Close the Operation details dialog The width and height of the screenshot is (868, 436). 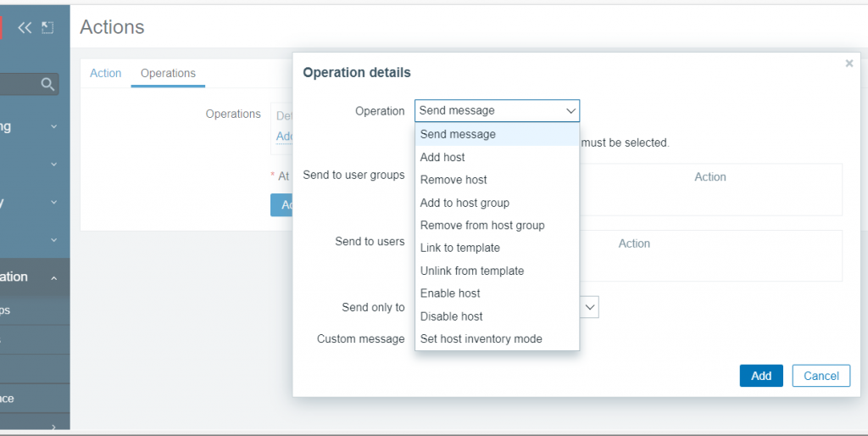tap(849, 64)
